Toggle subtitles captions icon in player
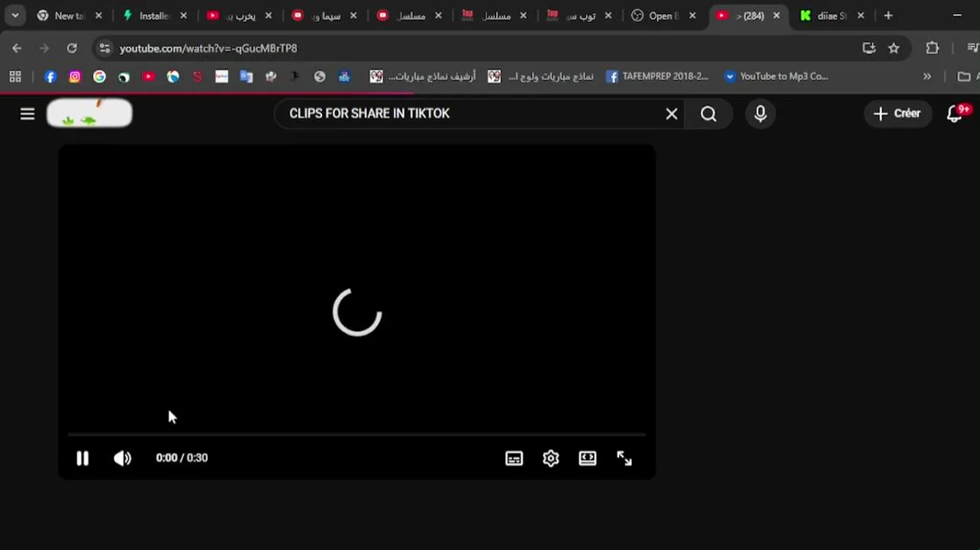Viewport: 980px width, 550px height. click(514, 458)
